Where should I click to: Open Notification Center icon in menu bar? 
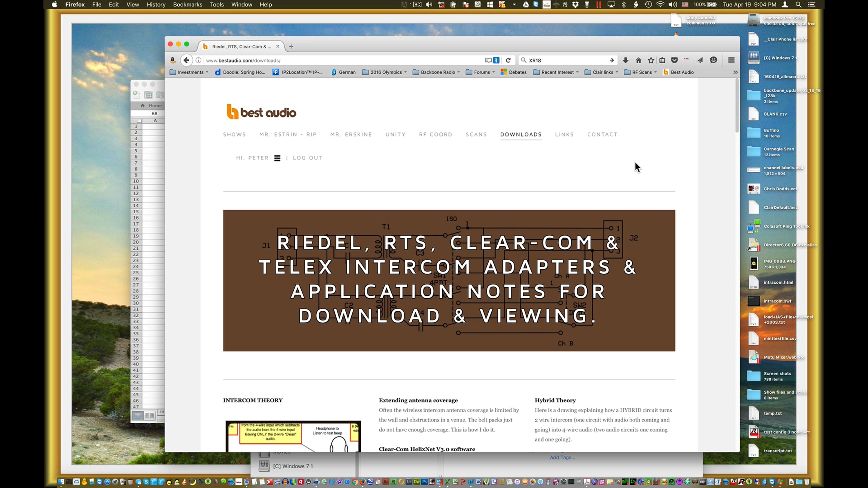(812, 5)
